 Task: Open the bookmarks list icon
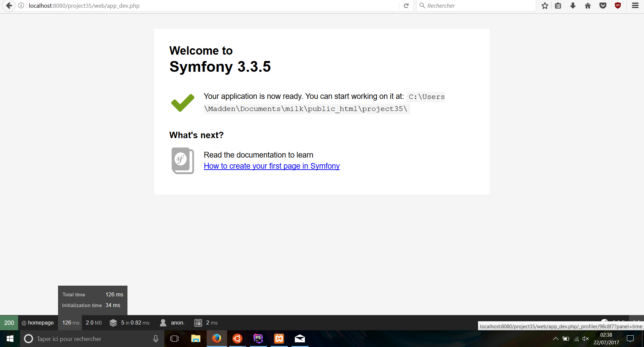[x=558, y=6]
